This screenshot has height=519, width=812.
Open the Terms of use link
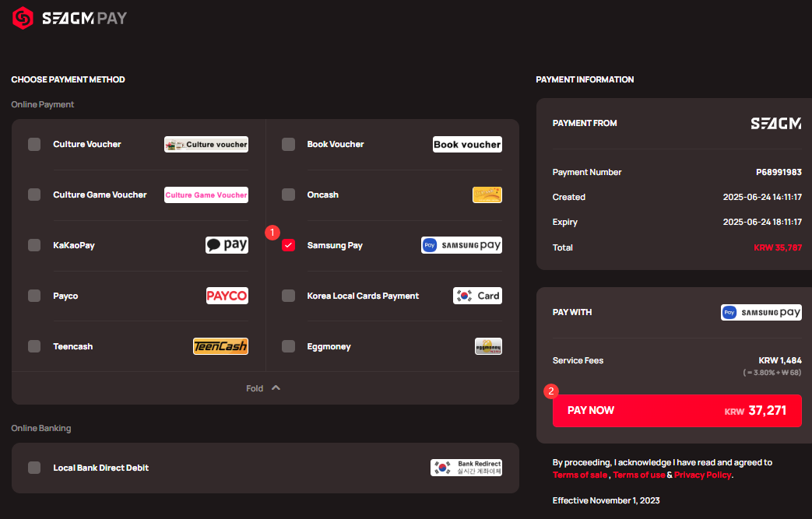[x=639, y=475]
